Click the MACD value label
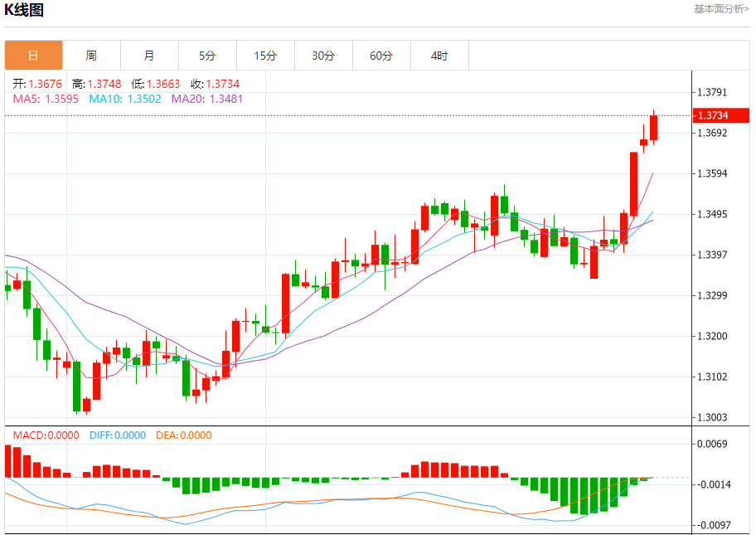The width and height of the screenshot is (756, 535). click(46, 435)
